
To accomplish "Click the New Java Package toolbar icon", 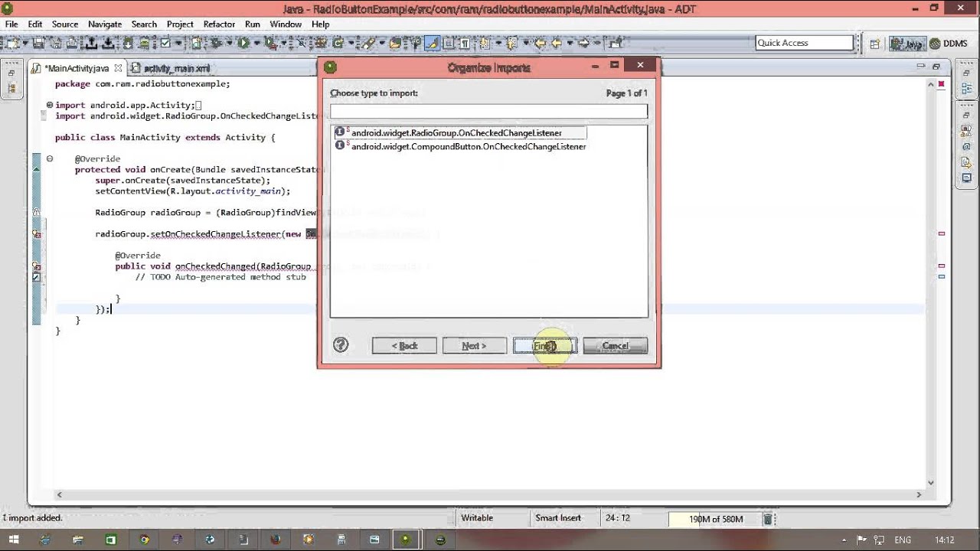I will [x=321, y=44].
